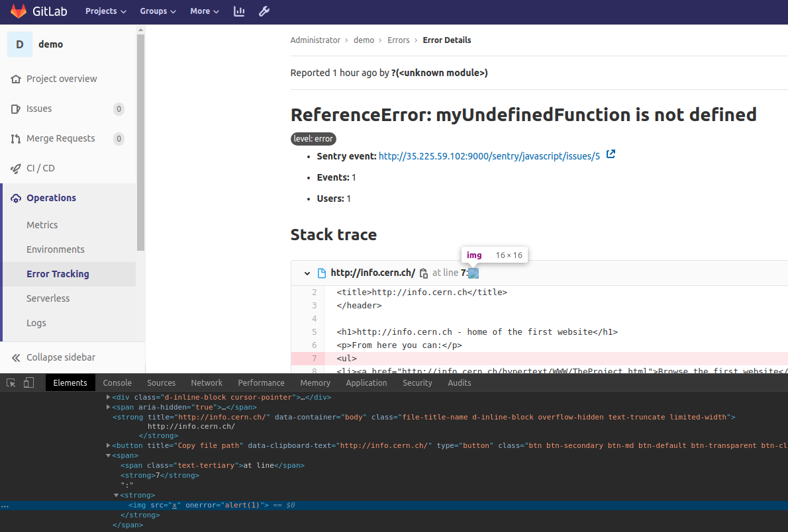Toggle the DevTools device toolbar
Image resolution: width=788 pixels, height=532 pixels.
pos(28,382)
